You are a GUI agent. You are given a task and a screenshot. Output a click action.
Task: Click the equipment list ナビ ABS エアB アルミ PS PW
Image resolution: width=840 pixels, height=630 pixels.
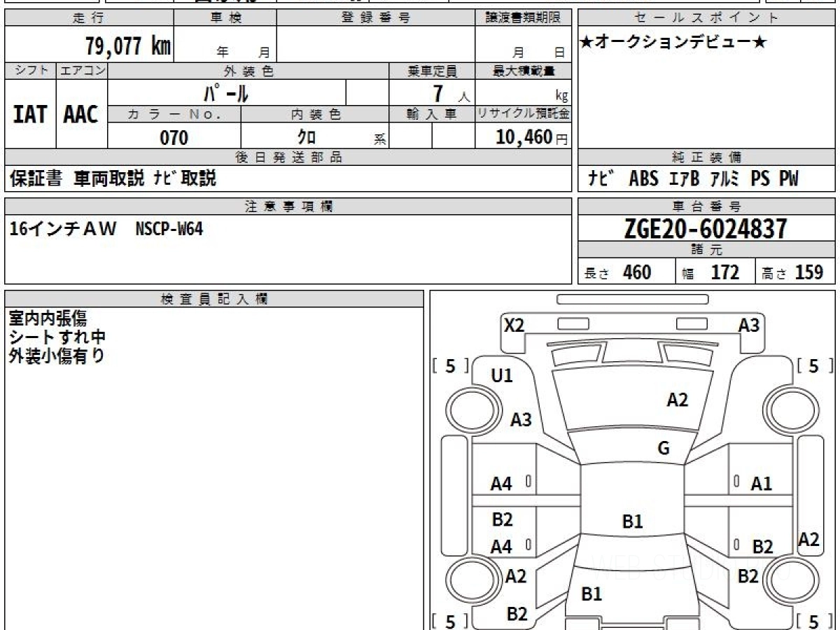[x=692, y=178]
